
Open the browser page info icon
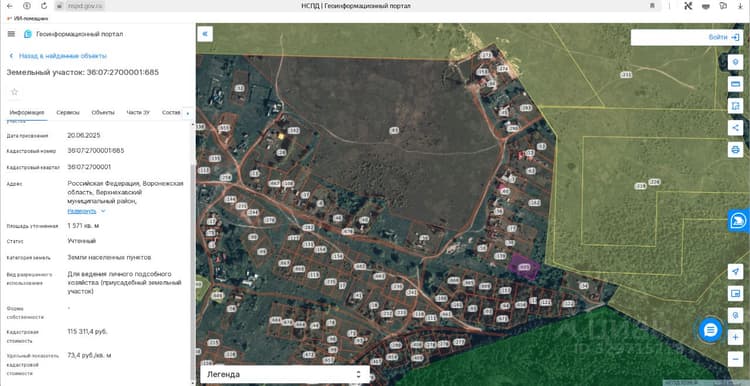26,6
